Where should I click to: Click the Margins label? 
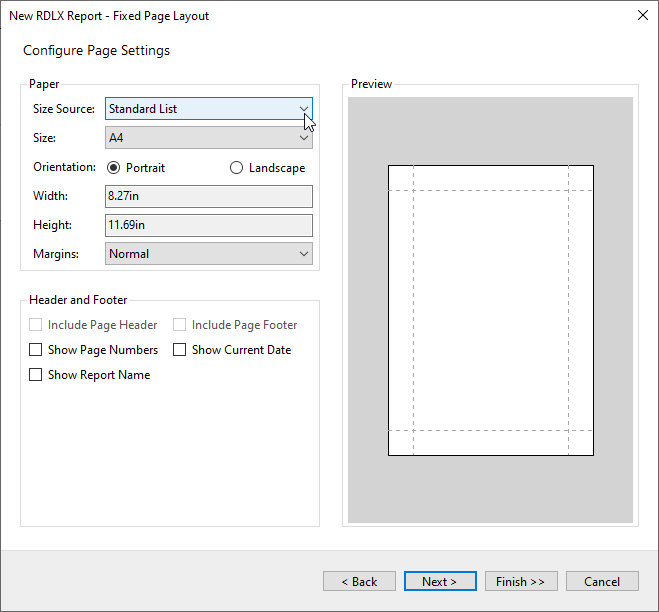[56, 254]
